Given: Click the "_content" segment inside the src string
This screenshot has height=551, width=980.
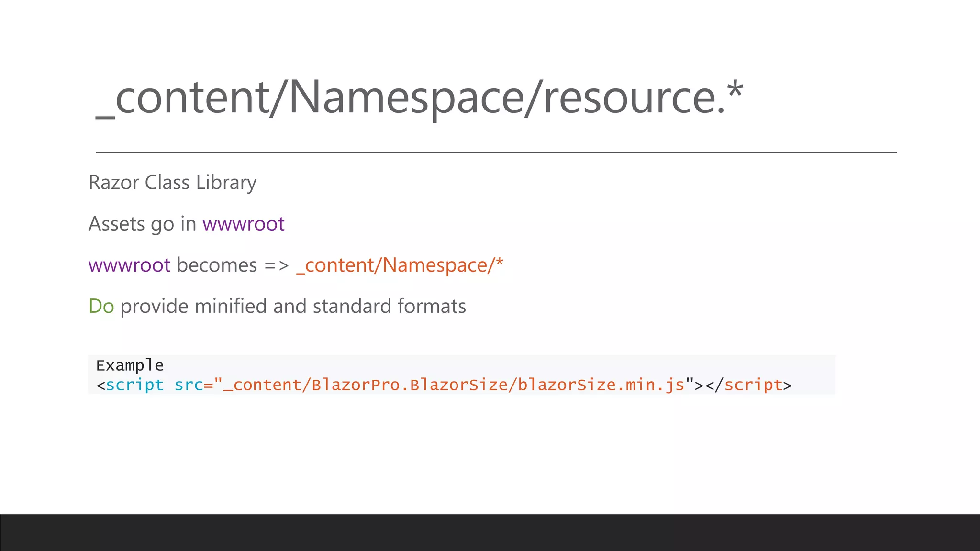Looking at the screenshot, I should click(262, 385).
